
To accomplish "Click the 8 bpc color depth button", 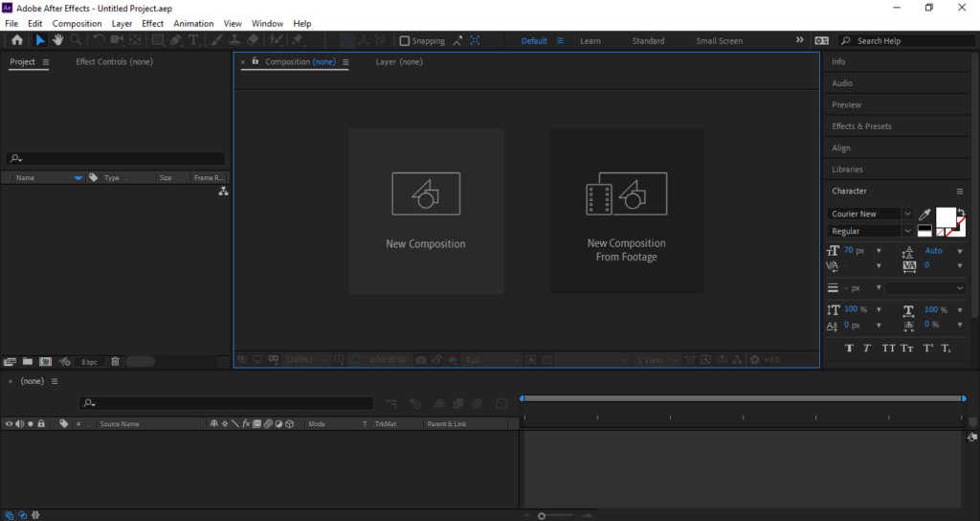I will pos(89,362).
